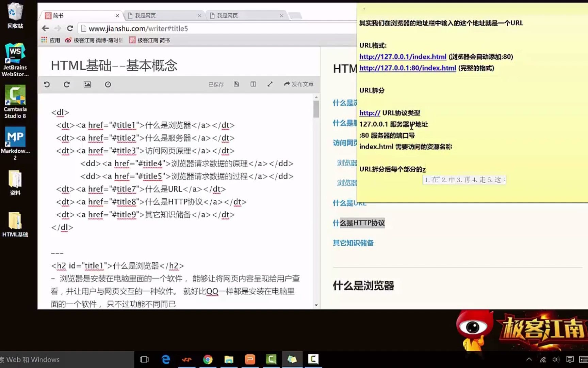The width and height of the screenshot is (588, 368).
Task: Open Chrome from taskbar
Action: [208, 359]
